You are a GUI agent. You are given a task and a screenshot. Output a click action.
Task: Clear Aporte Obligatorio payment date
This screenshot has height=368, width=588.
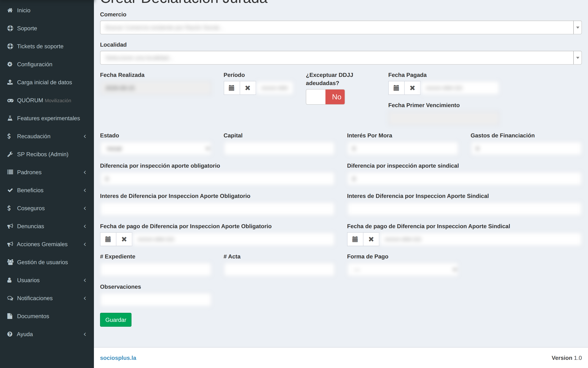coord(124,239)
